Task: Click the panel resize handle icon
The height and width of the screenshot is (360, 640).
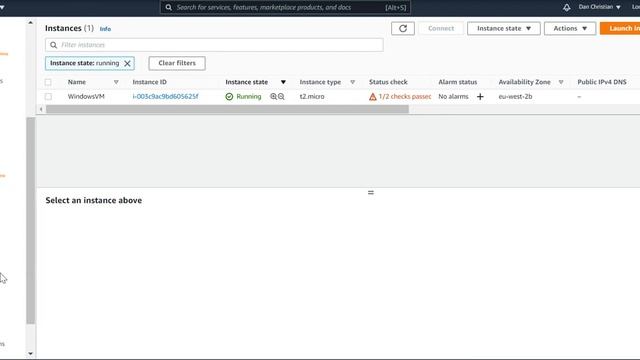Action: (x=371, y=192)
